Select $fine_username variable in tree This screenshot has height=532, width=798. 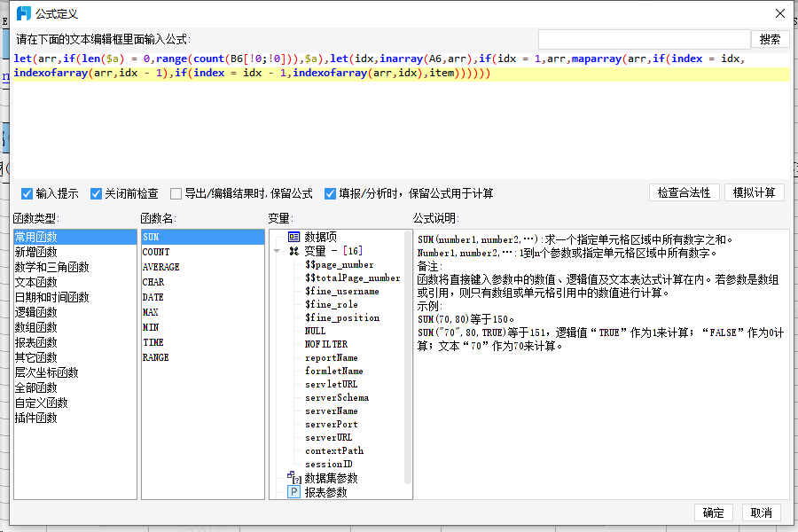pos(341,291)
